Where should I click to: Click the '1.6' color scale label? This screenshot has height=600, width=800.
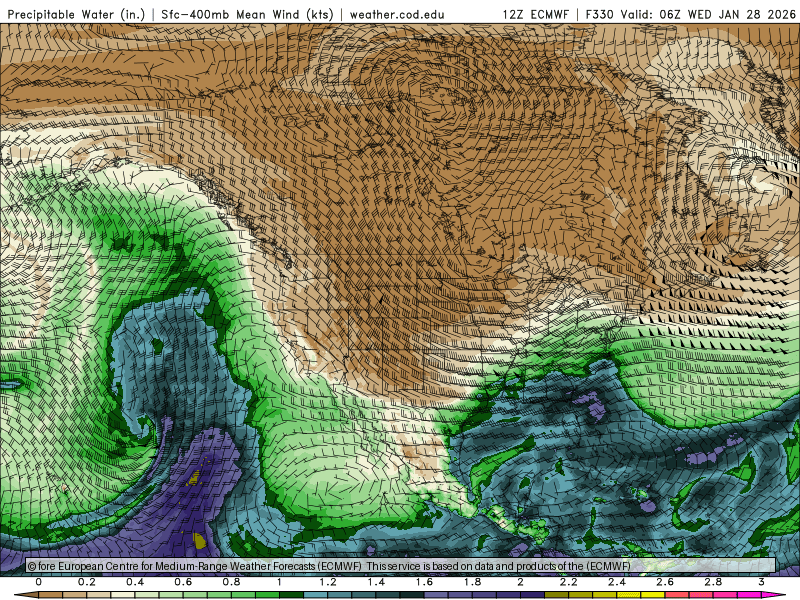click(424, 582)
